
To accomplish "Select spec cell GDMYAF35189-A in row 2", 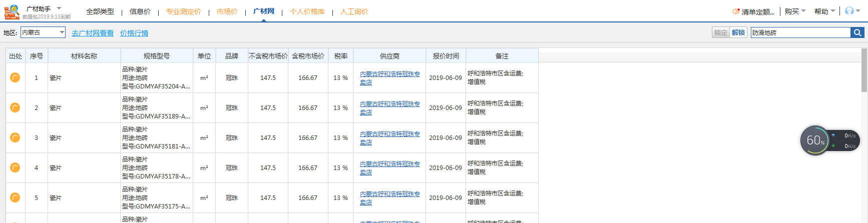I will pos(157,107).
